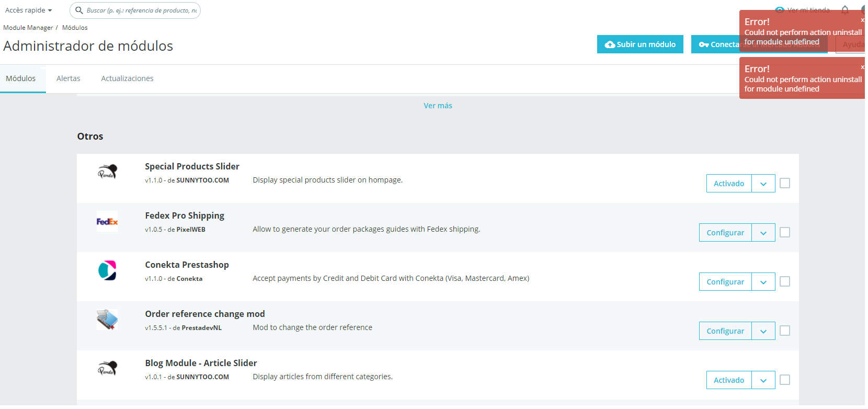Click Configurar for Conekta Prestashop
The image size is (868, 409).
click(725, 282)
